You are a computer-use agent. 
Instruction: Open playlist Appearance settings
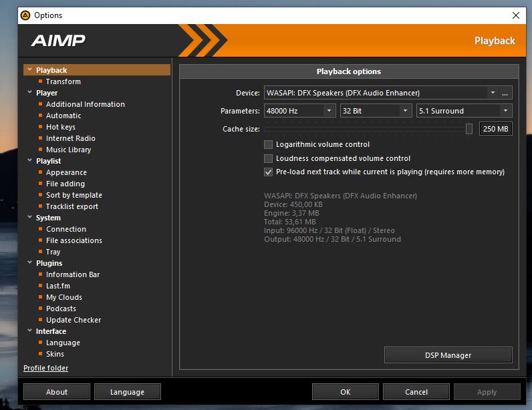click(67, 172)
